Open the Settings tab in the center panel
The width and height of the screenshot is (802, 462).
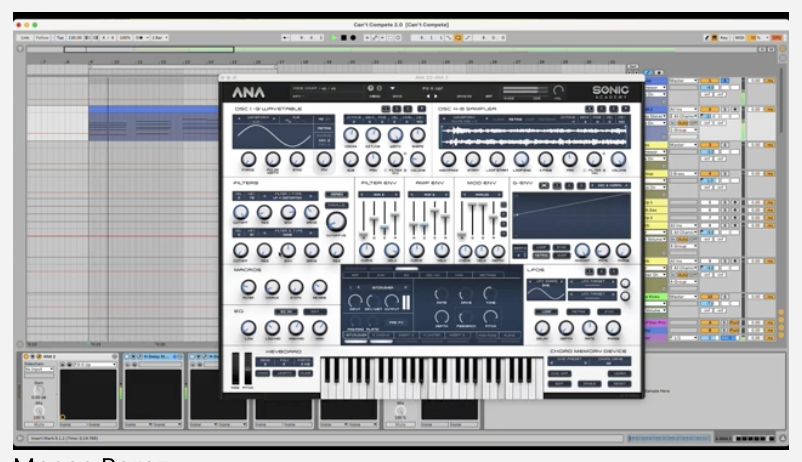(x=487, y=275)
